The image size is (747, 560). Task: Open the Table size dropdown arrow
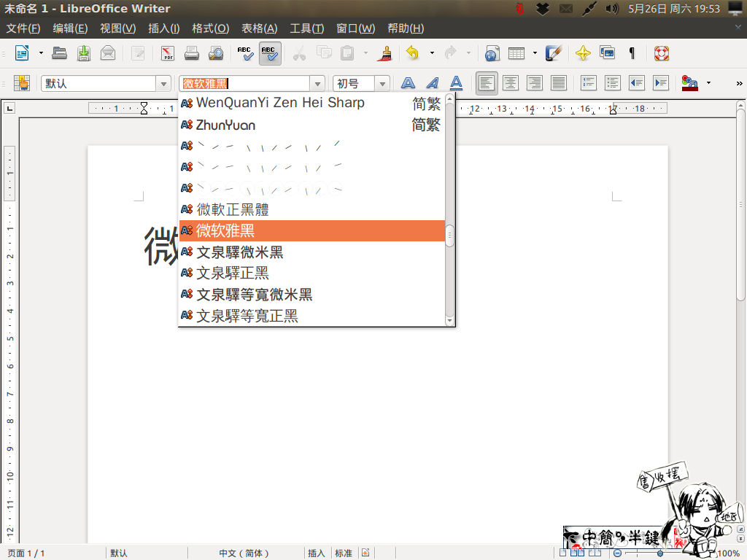click(x=535, y=52)
